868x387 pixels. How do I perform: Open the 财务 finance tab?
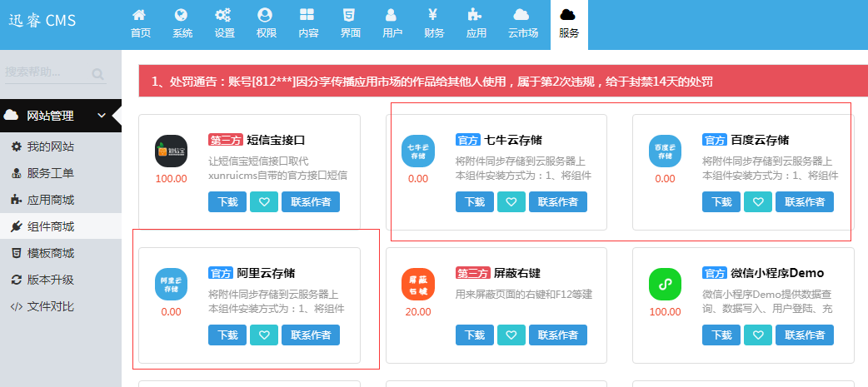434,24
